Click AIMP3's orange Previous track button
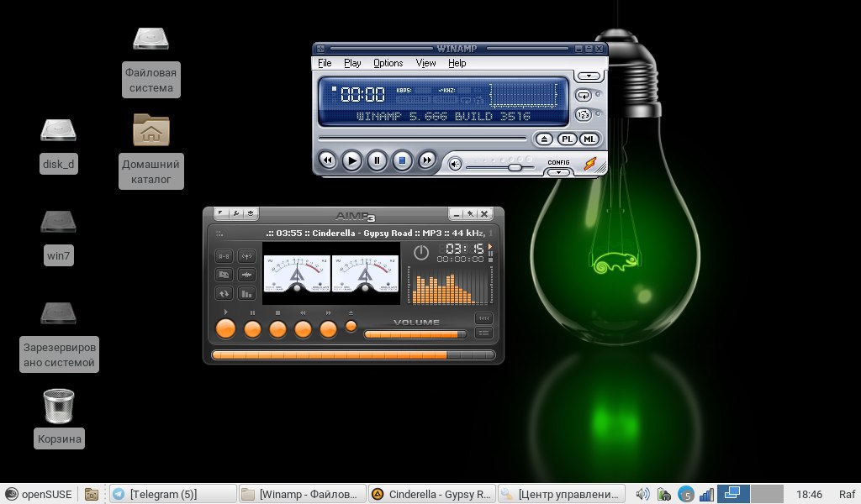 pos(303,329)
